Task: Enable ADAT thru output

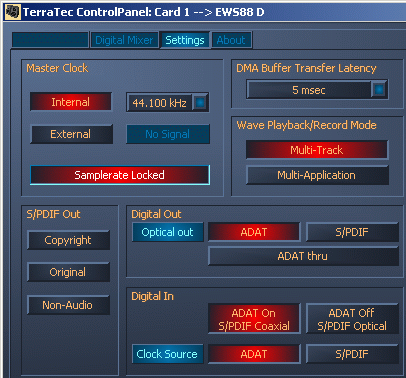Action: tap(303, 256)
